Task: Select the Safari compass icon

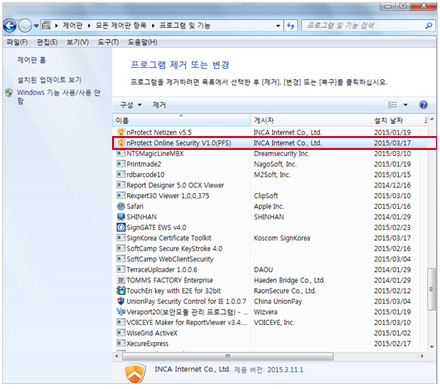Action: (121, 206)
